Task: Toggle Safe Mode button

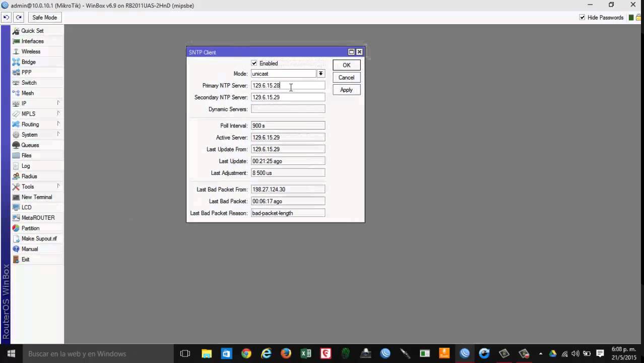Action: click(x=44, y=17)
